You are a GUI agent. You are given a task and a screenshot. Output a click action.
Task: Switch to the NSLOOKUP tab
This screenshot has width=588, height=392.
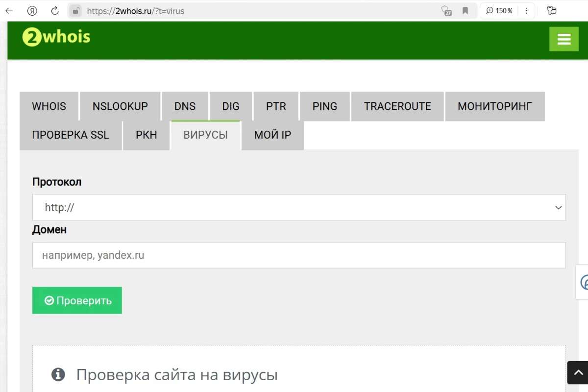(120, 106)
